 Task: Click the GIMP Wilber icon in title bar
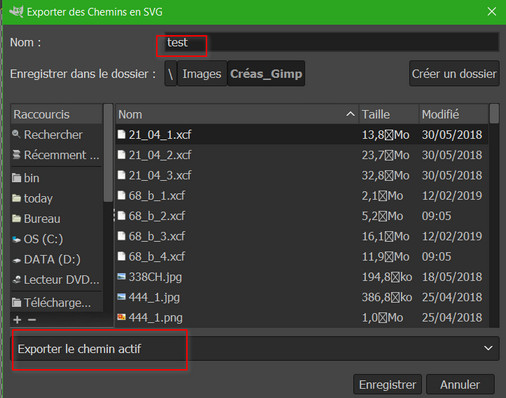(x=16, y=12)
